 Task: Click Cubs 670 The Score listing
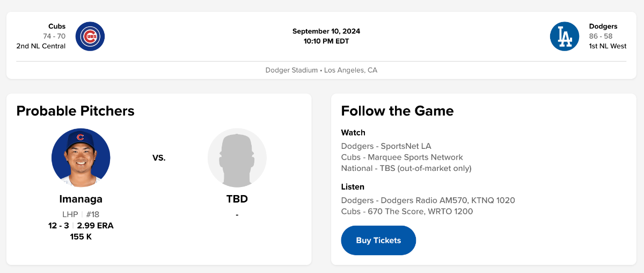tap(407, 211)
